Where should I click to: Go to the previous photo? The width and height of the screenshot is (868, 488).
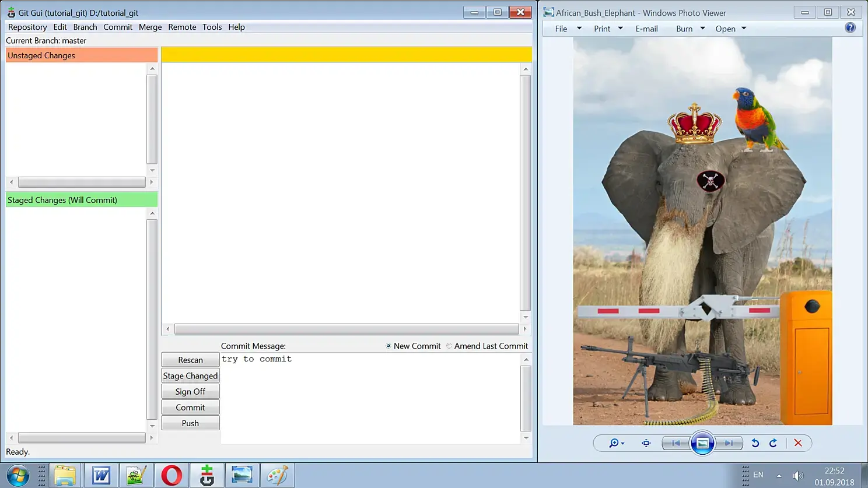675,443
